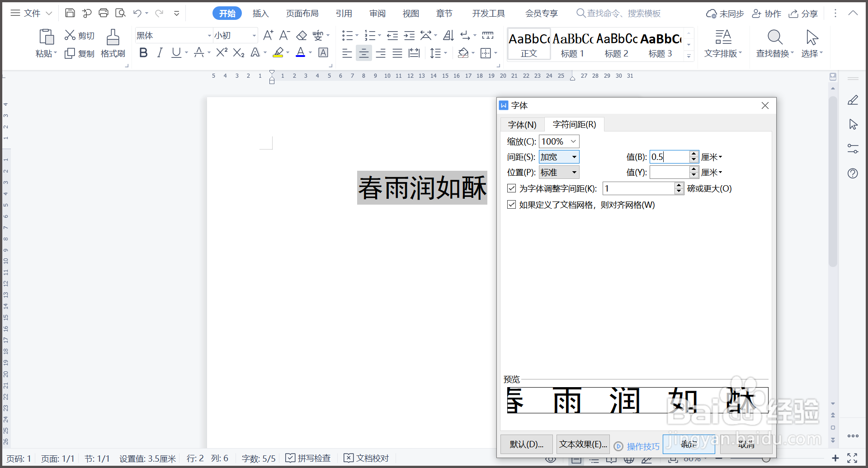The image size is (868, 468).
Task: Click the 文本效果(E) button
Action: 583,444
